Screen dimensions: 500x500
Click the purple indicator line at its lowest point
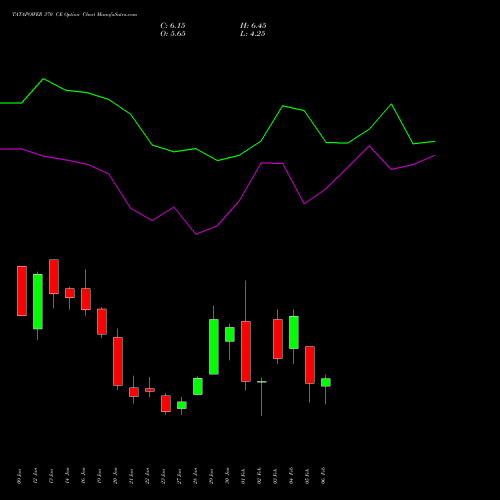pos(196,234)
